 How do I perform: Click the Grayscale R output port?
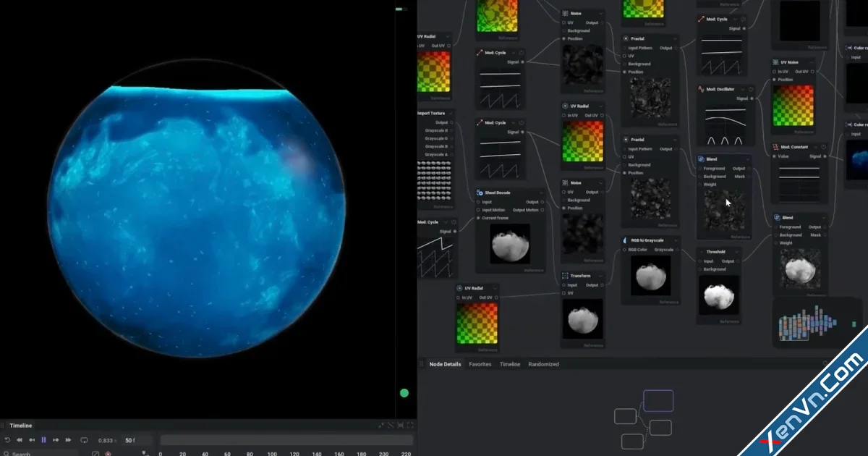point(451,130)
